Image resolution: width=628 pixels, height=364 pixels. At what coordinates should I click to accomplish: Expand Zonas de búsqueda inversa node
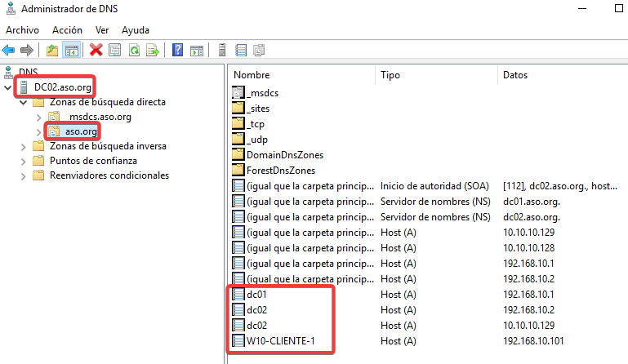[24, 147]
